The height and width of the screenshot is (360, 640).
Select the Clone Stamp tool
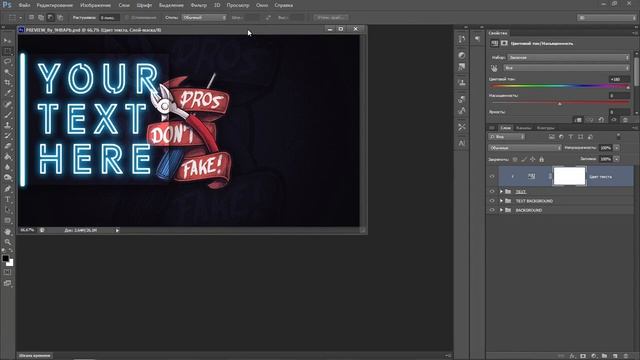click(7, 125)
